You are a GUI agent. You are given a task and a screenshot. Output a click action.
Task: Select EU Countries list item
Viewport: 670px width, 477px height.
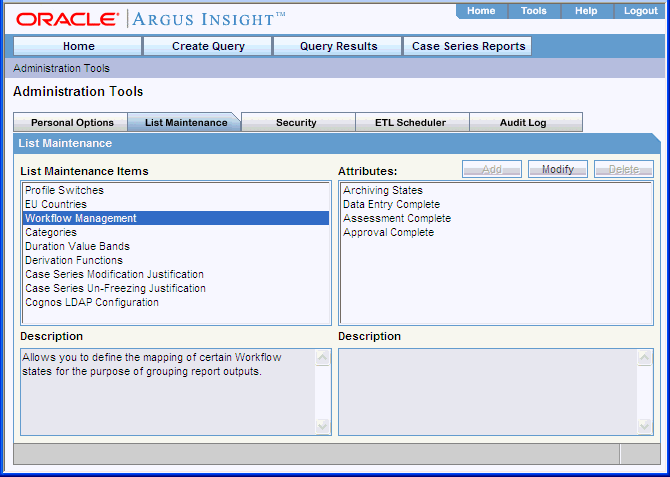coord(176,204)
